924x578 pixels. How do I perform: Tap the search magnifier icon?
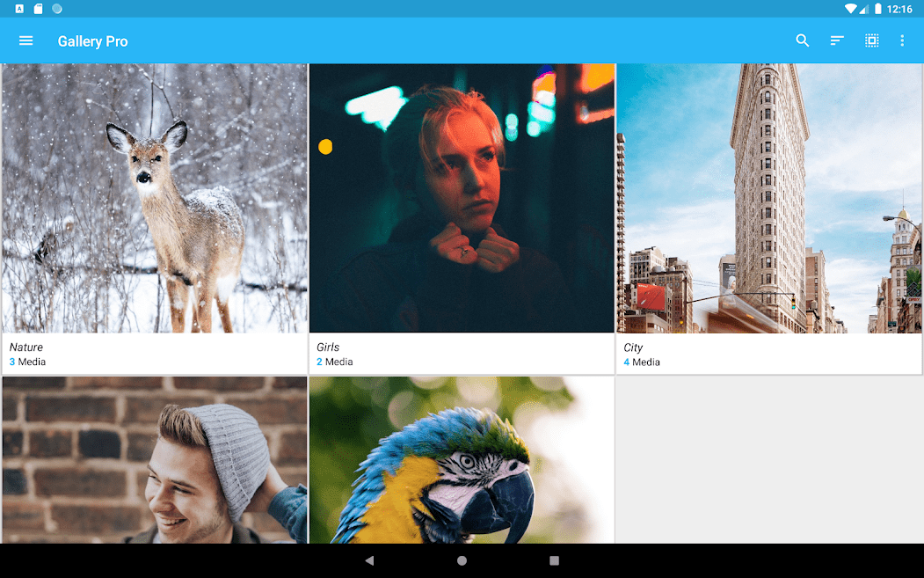802,40
